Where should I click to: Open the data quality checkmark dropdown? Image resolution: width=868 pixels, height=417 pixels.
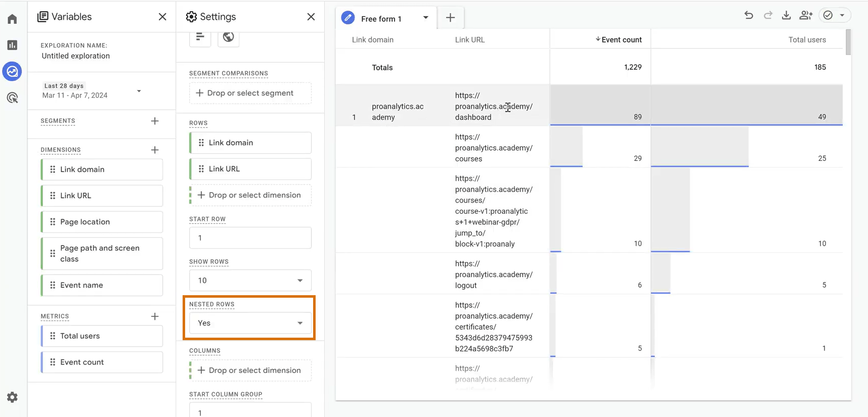tap(835, 15)
